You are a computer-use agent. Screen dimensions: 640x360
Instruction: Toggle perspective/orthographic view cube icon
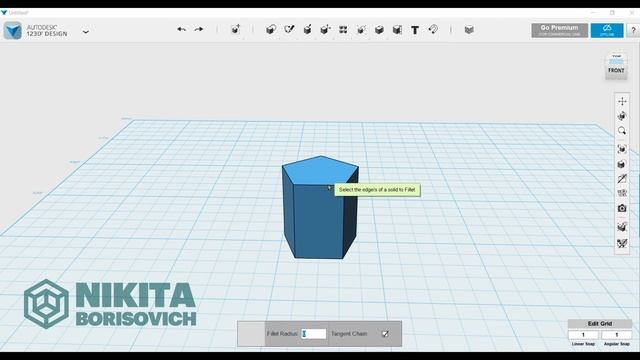[x=622, y=164]
